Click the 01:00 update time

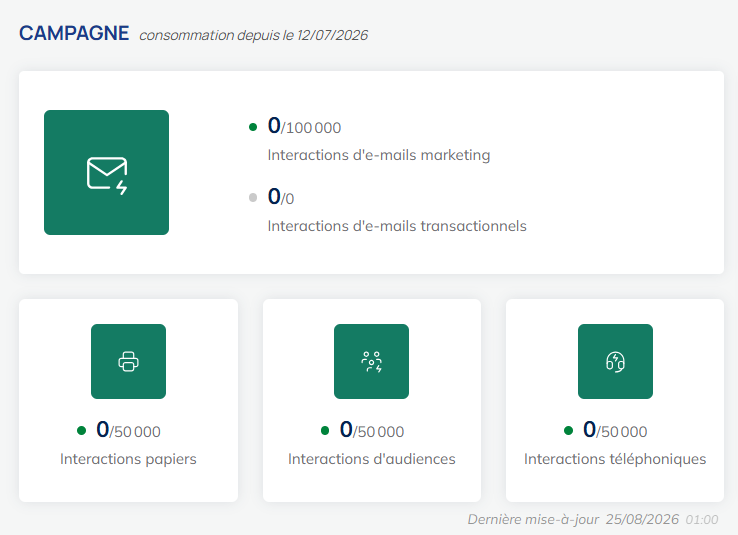click(702, 520)
